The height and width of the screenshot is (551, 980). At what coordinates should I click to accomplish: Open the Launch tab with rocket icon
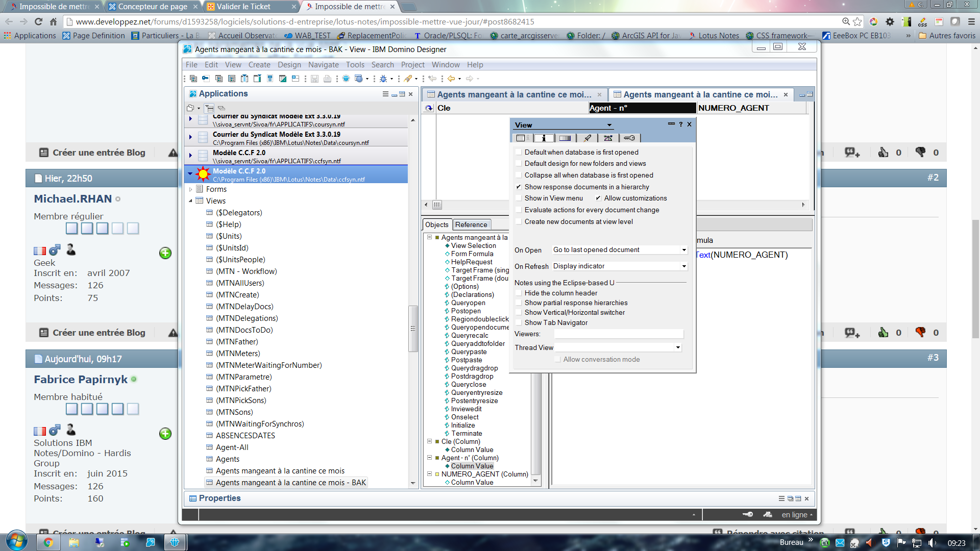coord(587,138)
